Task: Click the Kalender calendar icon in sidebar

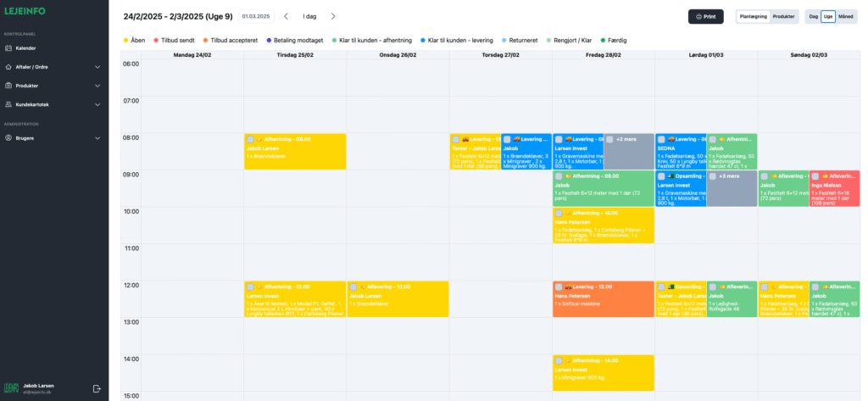Action: tap(8, 48)
